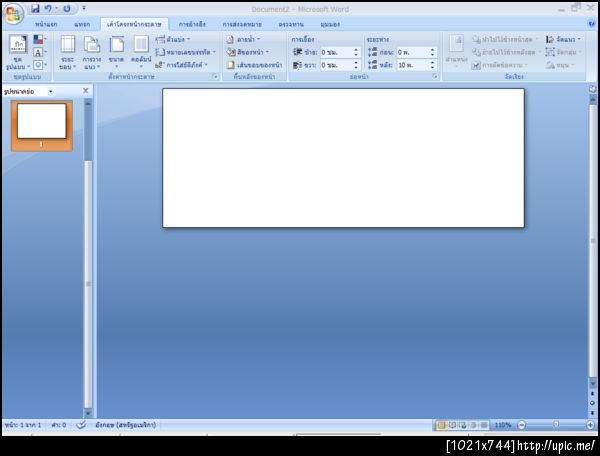Open the Breaks (ตัวแบ่ง) dropdown
This screenshot has width=600, height=456.
(x=173, y=39)
